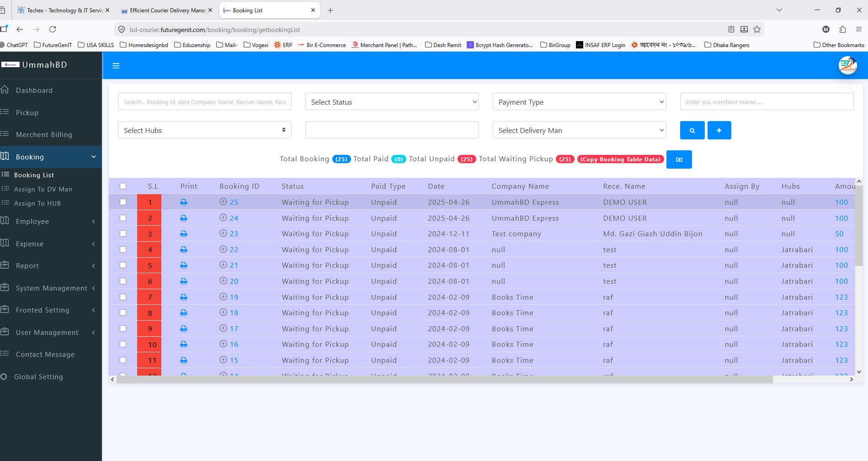Expand details plus icon for booking 16
Image resolution: width=868 pixels, height=461 pixels.
[x=223, y=344]
